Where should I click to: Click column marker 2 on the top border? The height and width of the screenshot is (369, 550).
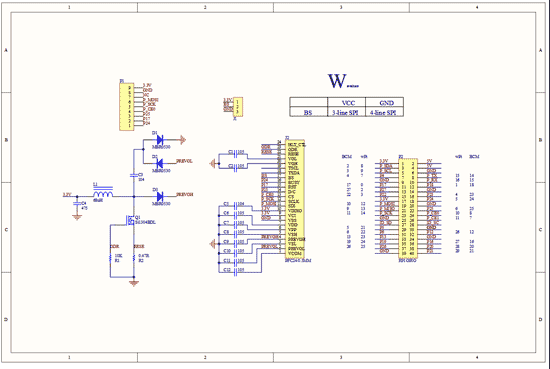(205, 7)
